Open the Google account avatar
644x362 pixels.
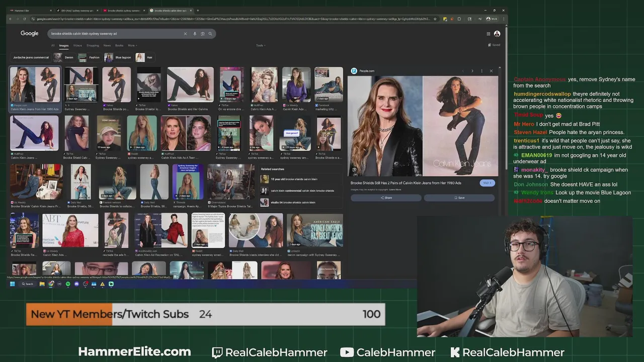point(497,34)
